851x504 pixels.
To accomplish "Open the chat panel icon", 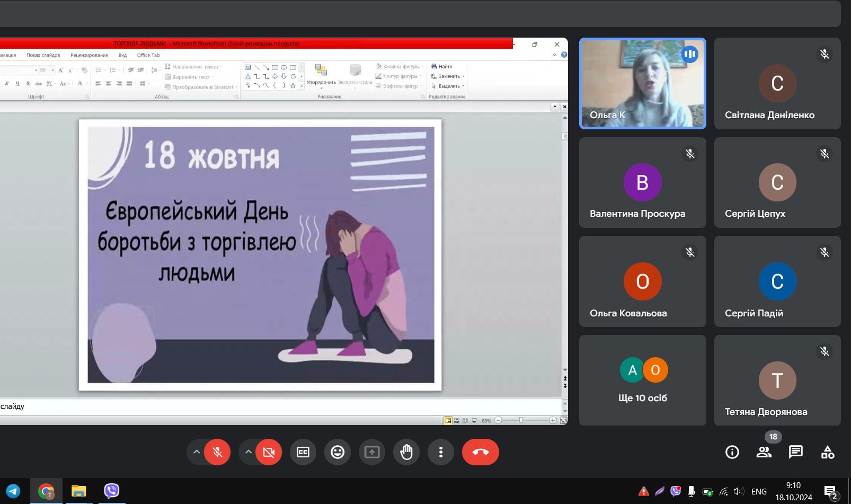I will coord(795,452).
